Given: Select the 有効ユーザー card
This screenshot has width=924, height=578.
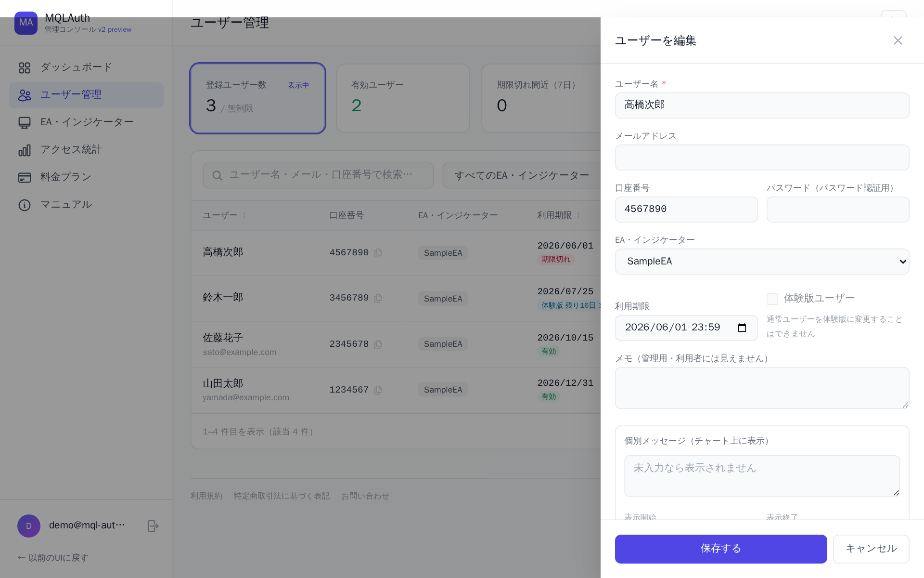Looking at the screenshot, I should click(x=403, y=98).
